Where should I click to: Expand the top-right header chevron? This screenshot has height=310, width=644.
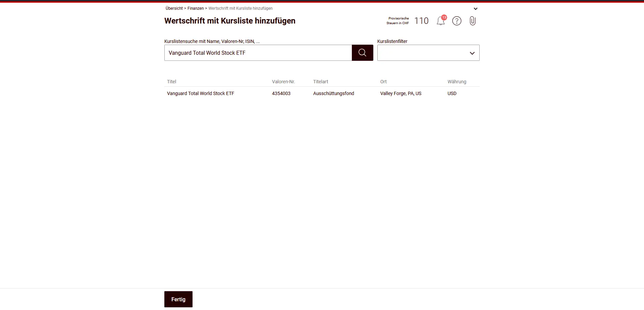[475, 9]
